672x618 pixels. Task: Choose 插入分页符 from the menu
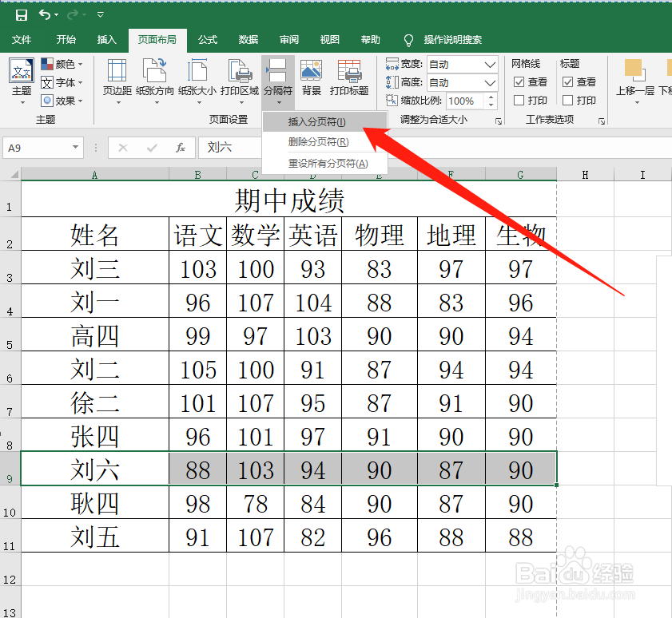tap(316, 124)
